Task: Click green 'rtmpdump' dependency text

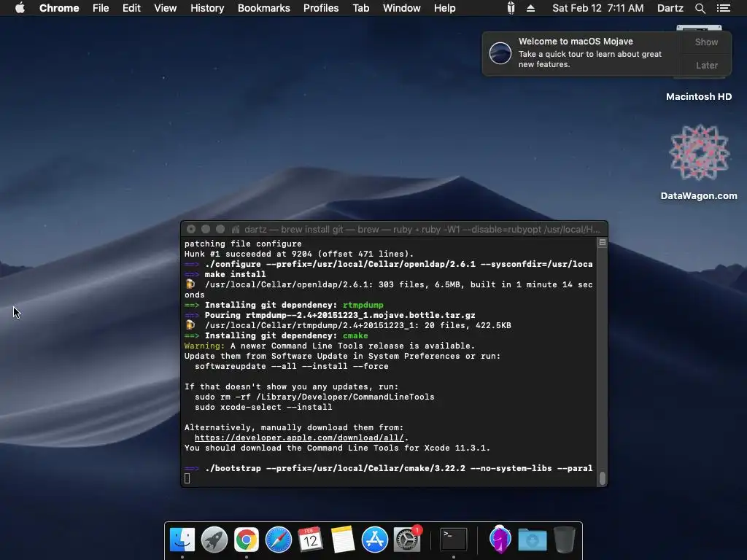Action: (x=363, y=306)
